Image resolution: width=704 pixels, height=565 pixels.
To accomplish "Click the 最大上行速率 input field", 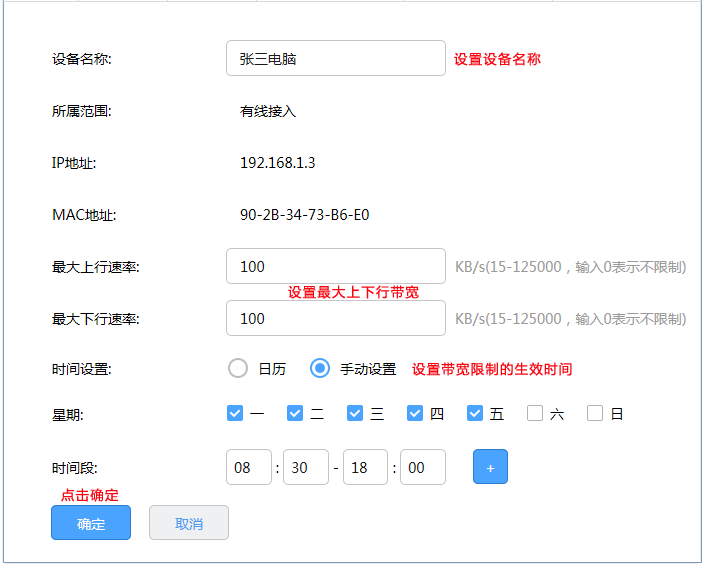I will (336, 266).
